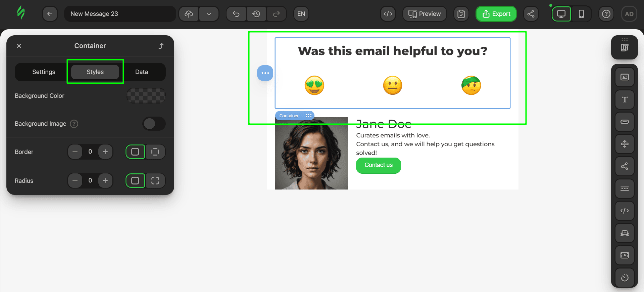Screen dimensions: 644x292
Task: Open the EN language selector
Action: click(301, 14)
